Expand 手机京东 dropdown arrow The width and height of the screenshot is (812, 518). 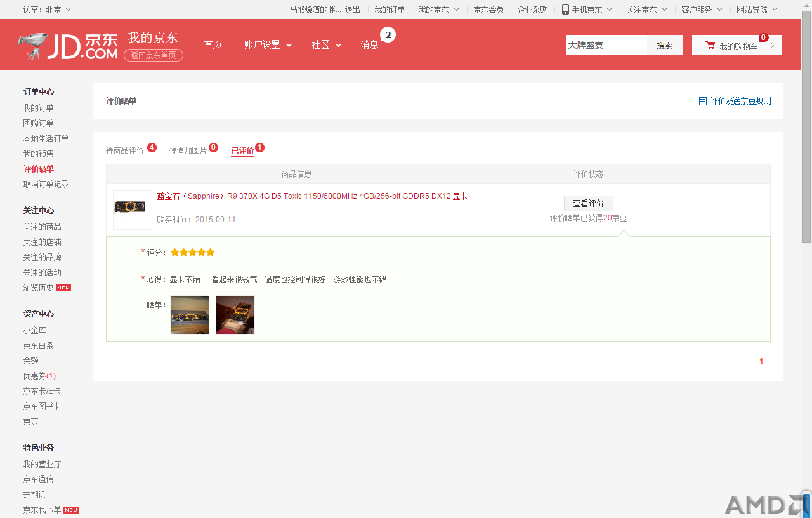click(610, 10)
